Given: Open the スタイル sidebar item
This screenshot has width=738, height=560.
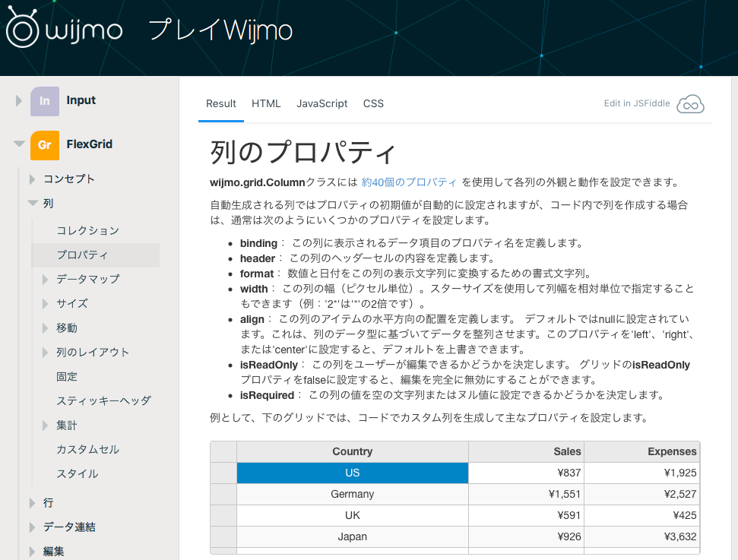Looking at the screenshot, I should click(78, 474).
